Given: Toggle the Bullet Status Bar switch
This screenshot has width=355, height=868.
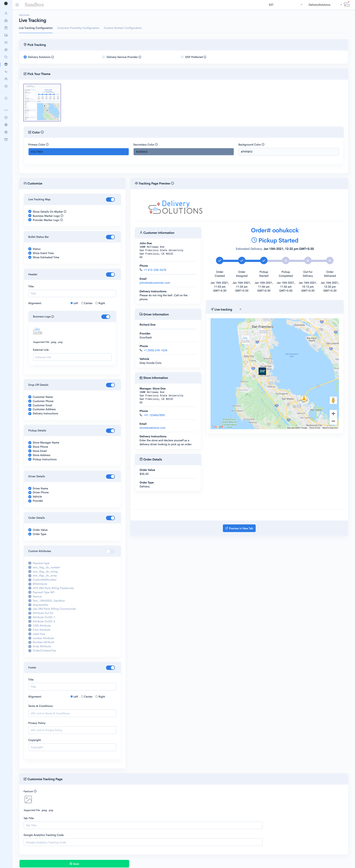Looking at the screenshot, I should (x=110, y=237).
